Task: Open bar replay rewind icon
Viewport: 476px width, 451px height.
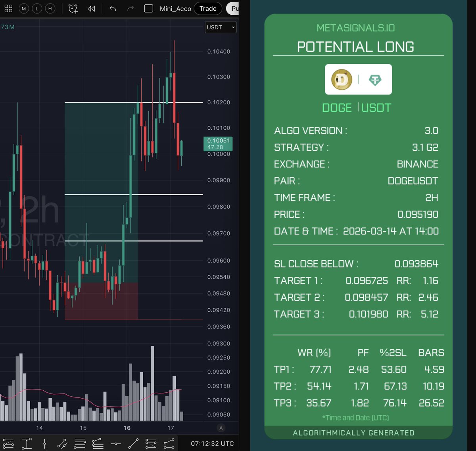Action: coord(91,8)
